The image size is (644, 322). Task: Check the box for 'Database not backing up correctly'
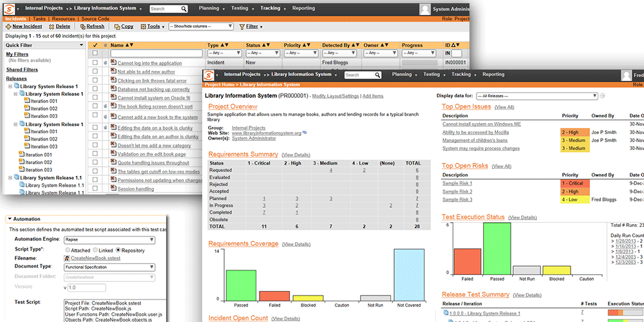click(95, 89)
